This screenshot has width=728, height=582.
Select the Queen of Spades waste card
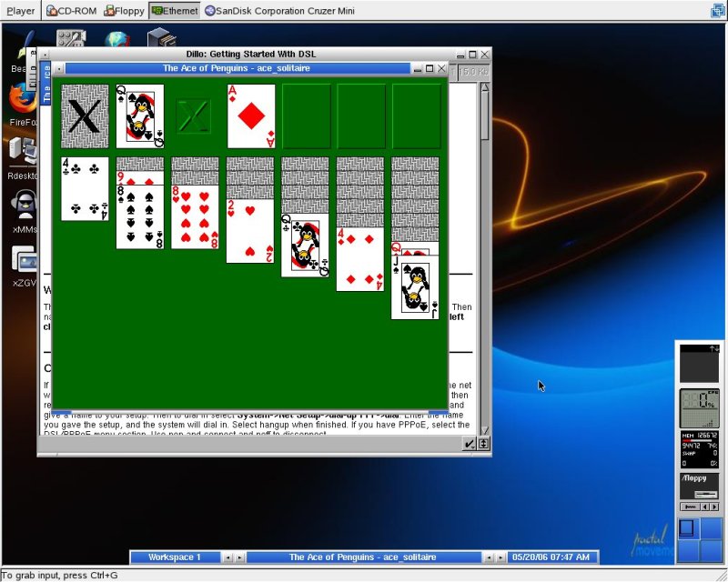(140, 116)
